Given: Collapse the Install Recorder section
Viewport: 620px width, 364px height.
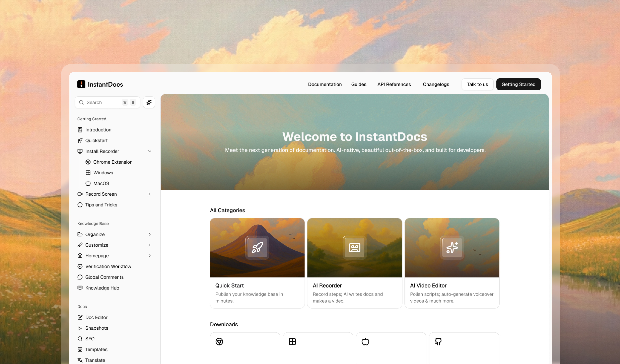Looking at the screenshot, I should click(150, 151).
